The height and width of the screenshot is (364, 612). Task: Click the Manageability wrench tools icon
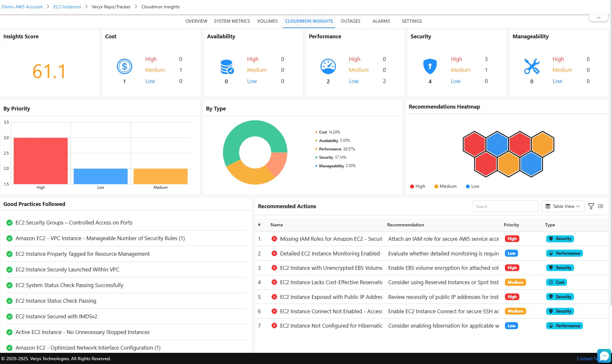pyautogui.click(x=532, y=66)
